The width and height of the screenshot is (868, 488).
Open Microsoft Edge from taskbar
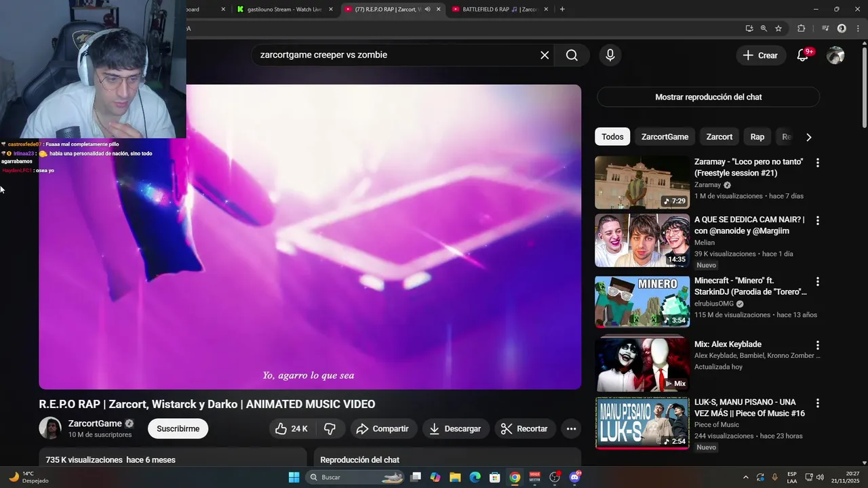[475, 477]
